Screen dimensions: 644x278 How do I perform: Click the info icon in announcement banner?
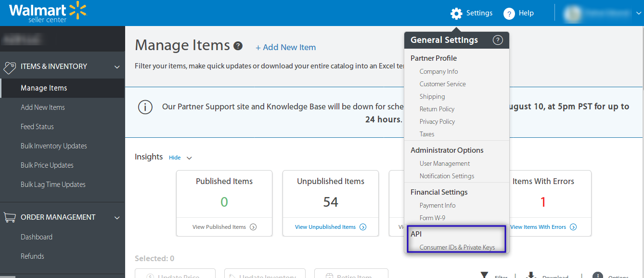(145, 107)
